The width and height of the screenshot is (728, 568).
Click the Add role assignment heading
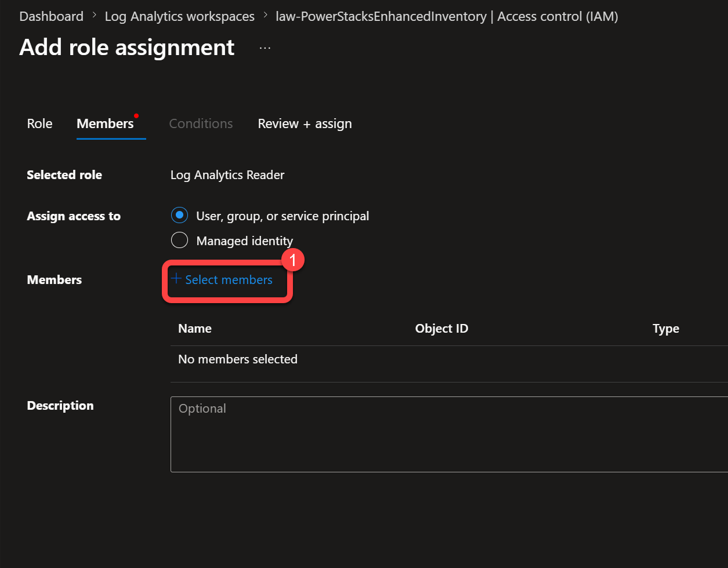tap(127, 47)
